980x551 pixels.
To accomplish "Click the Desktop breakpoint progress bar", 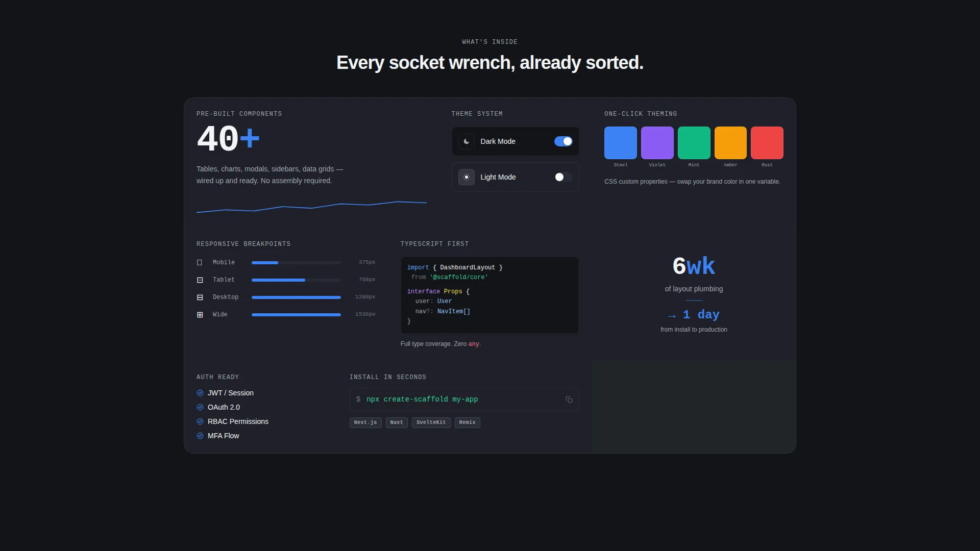I will tap(296, 297).
